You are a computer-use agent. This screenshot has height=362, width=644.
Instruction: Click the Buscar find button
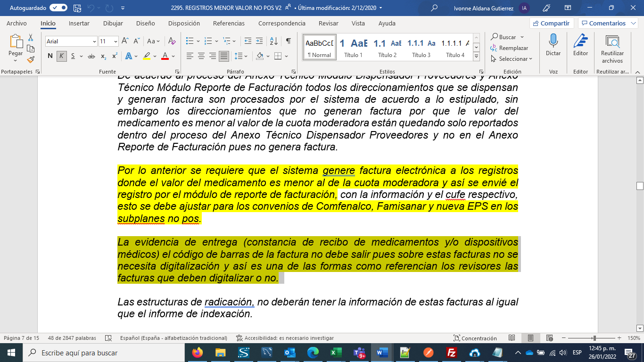coord(504,37)
